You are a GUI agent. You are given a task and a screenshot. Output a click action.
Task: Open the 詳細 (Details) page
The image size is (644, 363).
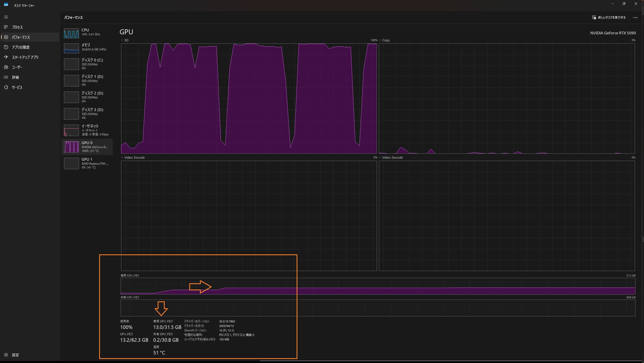coord(15,77)
